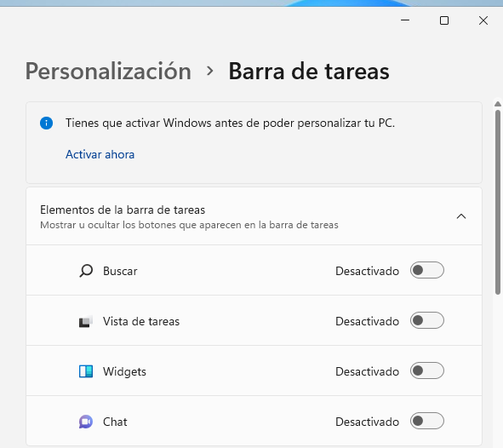Go back to Personalización breadcrumb
The width and height of the screenshot is (503, 448).
(108, 72)
